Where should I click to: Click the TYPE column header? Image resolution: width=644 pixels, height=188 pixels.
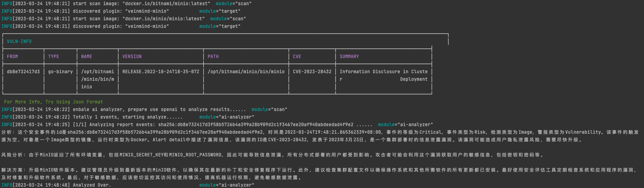(x=54, y=56)
